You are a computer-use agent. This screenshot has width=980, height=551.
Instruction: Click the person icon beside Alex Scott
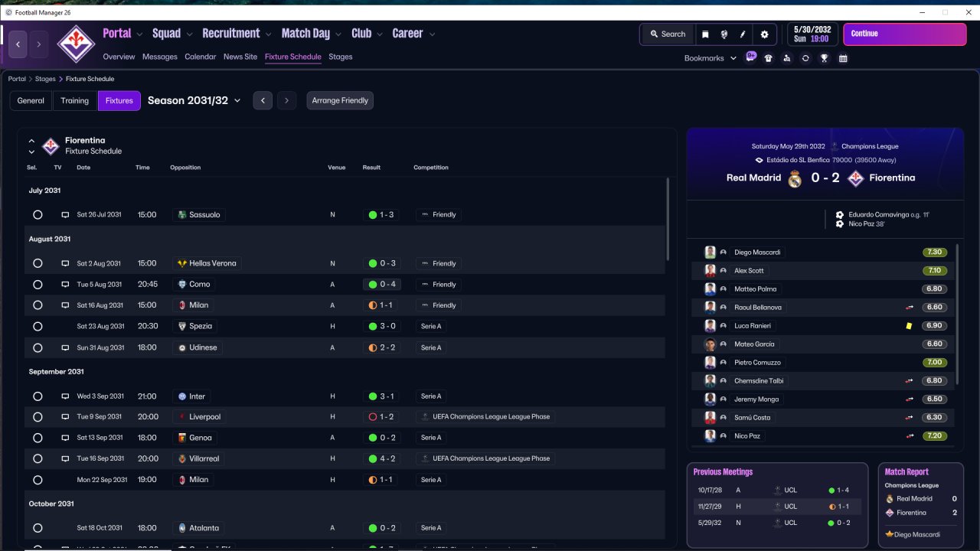click(x=724, y=271)
